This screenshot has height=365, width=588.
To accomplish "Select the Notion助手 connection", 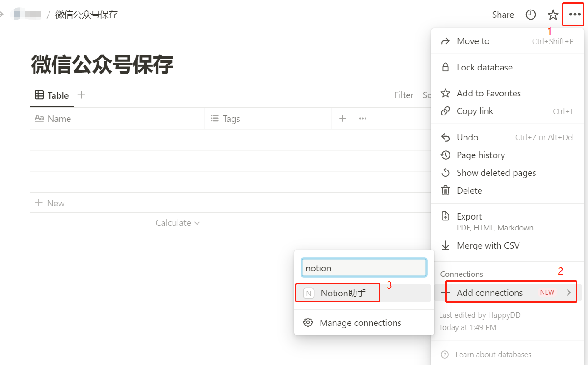I will [364, 293].
